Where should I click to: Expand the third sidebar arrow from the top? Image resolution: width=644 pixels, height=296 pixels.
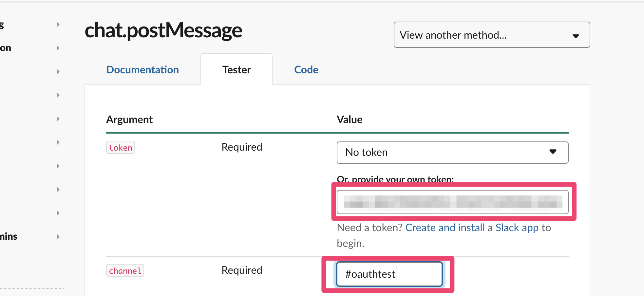tap(58, 72)
